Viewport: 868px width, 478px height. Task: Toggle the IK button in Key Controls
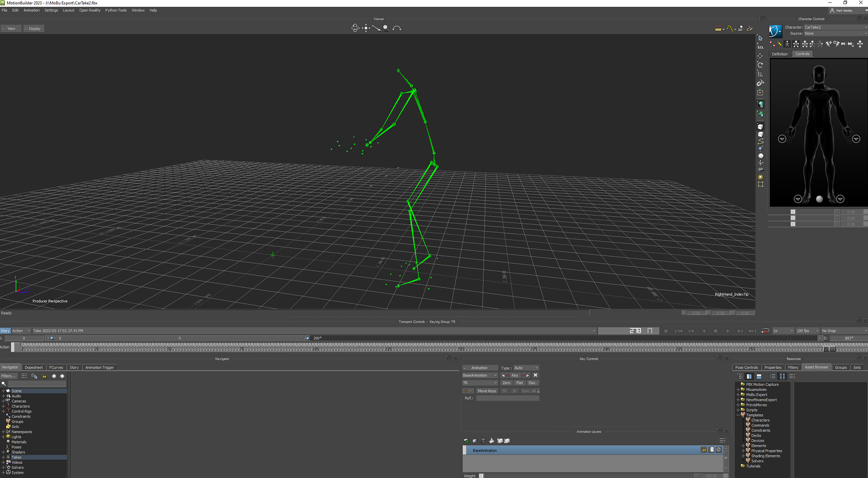point(514,391)
